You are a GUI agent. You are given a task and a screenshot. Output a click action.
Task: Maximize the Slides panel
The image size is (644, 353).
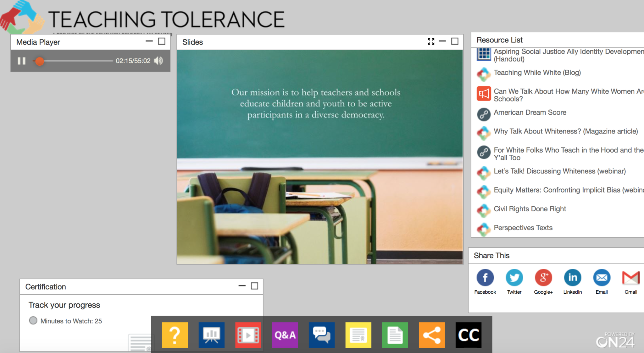point(455,41)
